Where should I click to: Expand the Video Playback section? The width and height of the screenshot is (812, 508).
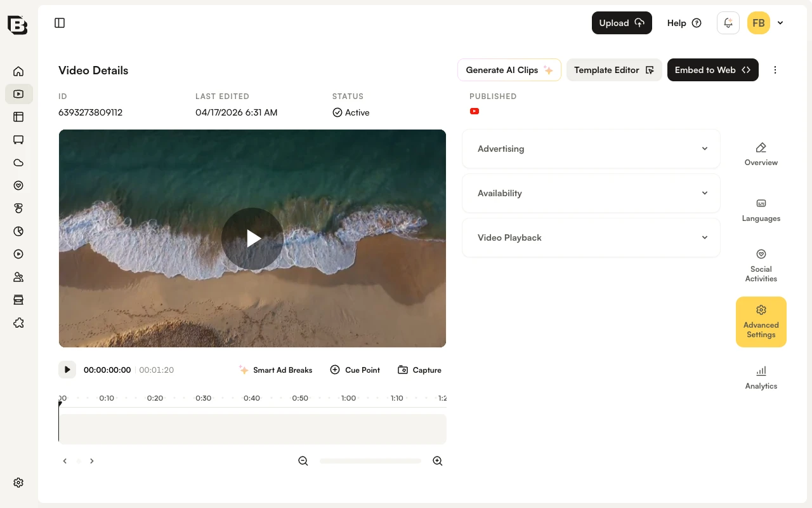(x=591, y=237)
